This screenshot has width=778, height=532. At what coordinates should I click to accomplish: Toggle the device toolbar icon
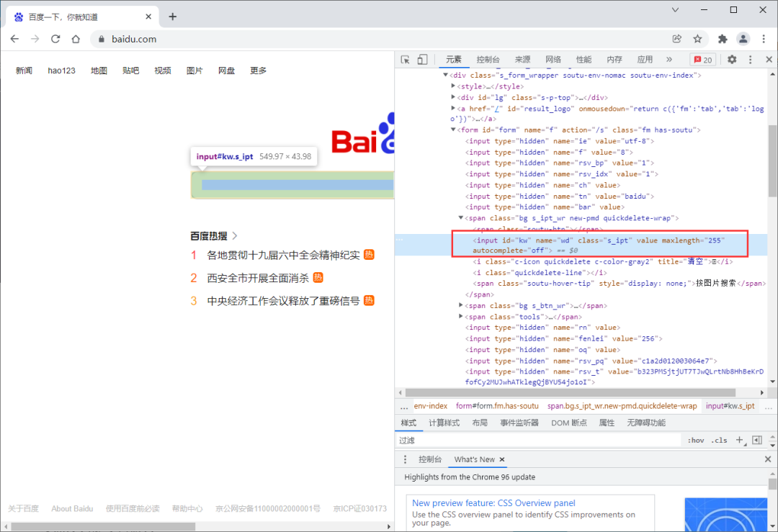pyautogui.click(x=422, y=60)
